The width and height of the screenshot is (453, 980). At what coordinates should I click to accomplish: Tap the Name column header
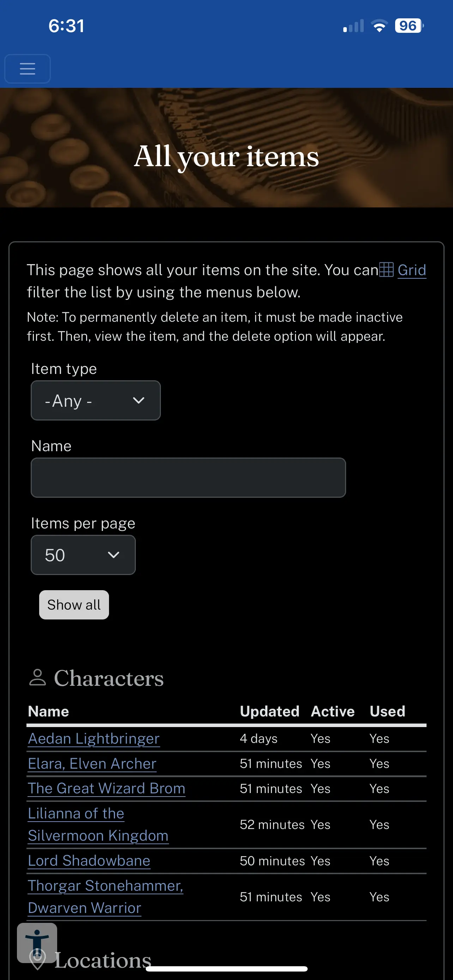pyautogui.click(x=48, y=712)
